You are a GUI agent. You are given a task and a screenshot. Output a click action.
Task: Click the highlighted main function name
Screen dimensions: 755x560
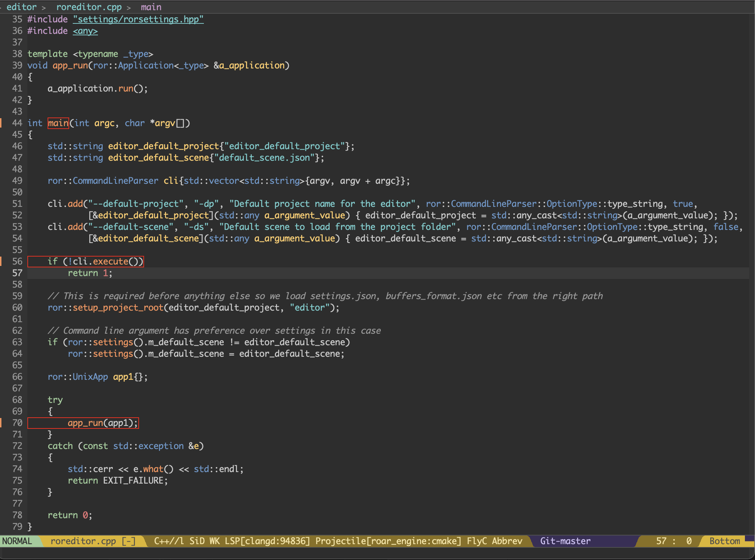coord(58,123)
